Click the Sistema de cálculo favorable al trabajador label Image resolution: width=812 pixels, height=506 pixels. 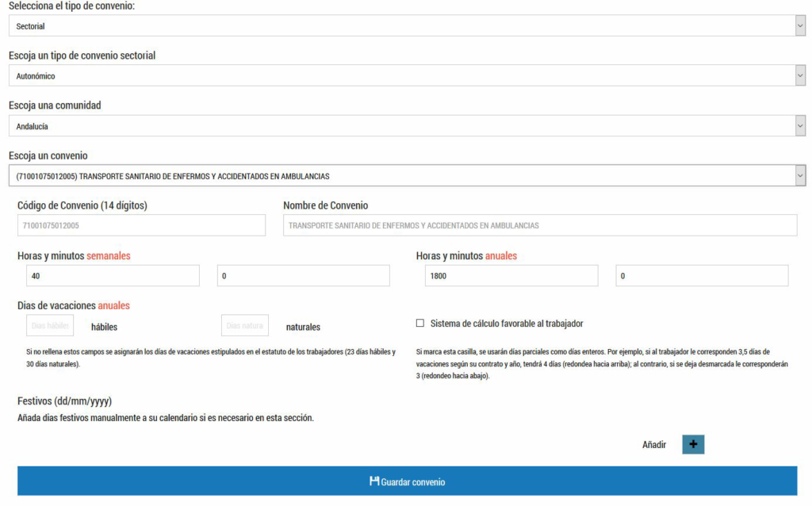point(507,324)
